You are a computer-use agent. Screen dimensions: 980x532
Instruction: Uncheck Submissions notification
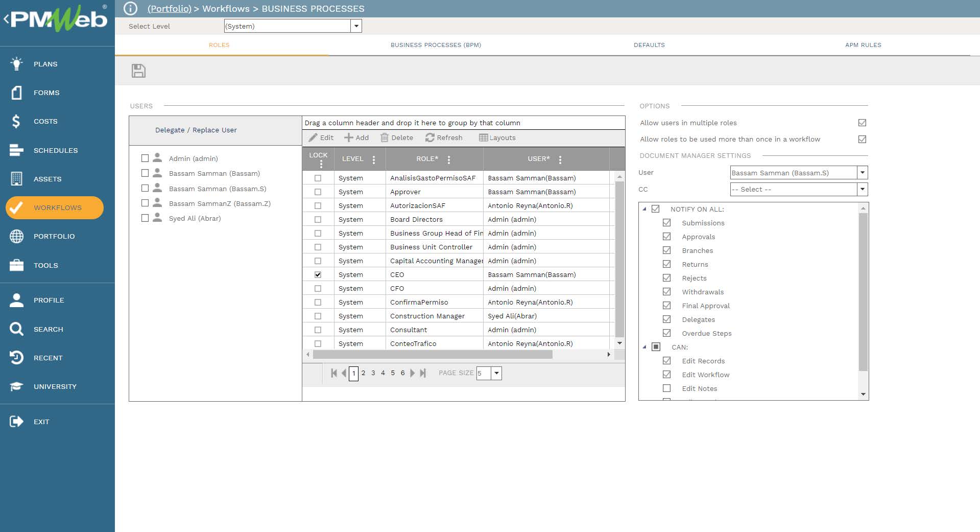pyautogui.click(x=666, y=223)
